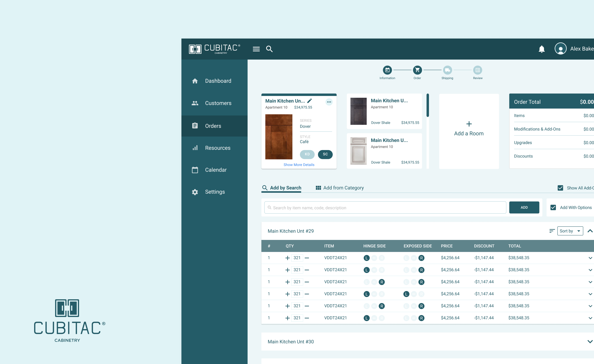Click Add a Room card
This screenshot has height=364, width=594.
[469, 131]
